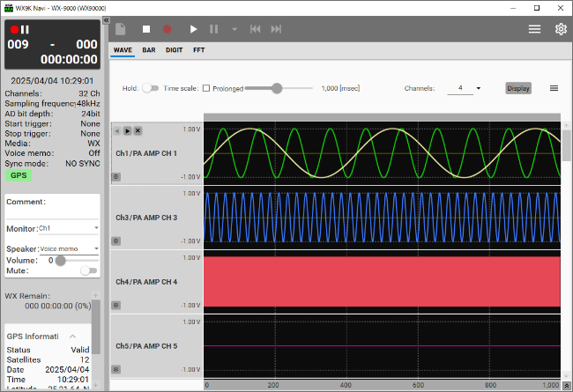The width and height of the screenshot is (573, 392).
Task: Enable the Prolonged checkbox
Action: coord(205,88)
